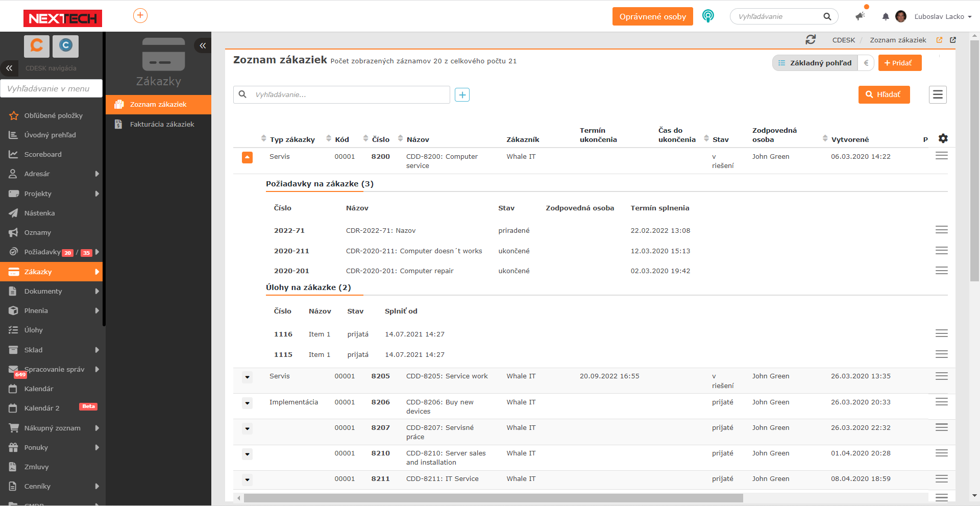Click the podcast broadcast icon in header
The height and width of the screenshot is (506, 980).
(x=708, y=16)
